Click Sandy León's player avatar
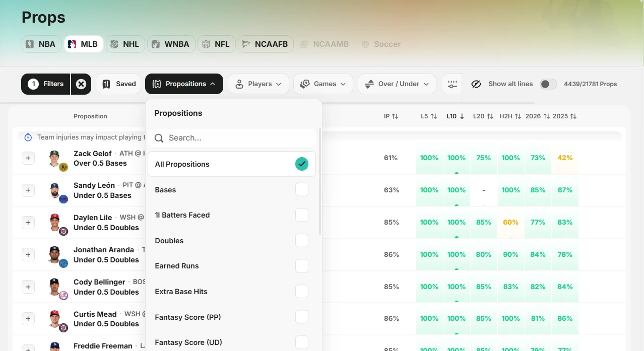The height and width of the screenshot is (351, 644). coord(55,190)
